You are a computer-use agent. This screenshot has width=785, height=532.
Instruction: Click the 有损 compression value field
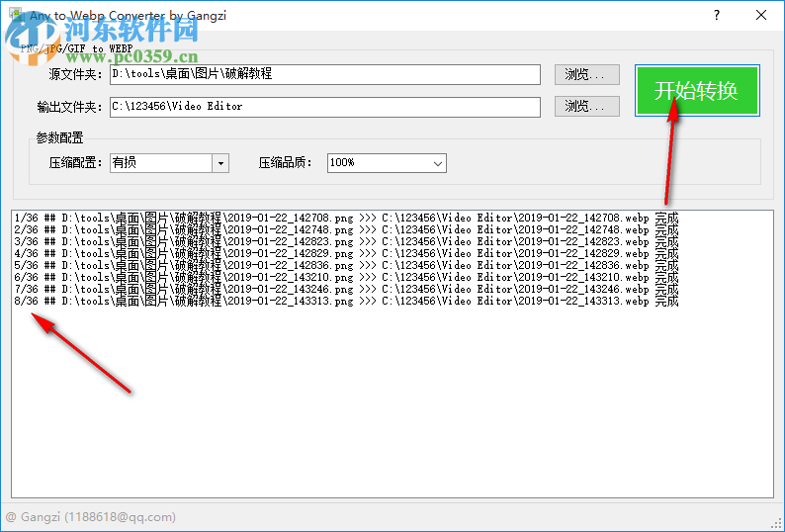pos(161,163)
